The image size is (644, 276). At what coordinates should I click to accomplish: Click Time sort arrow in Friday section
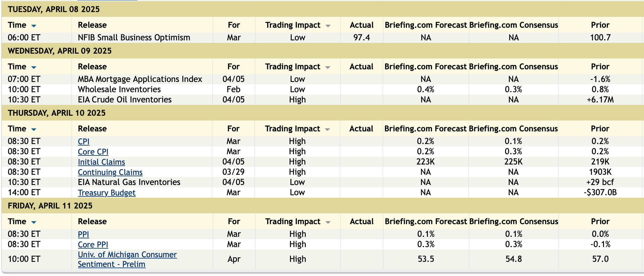tap(34, 222)
